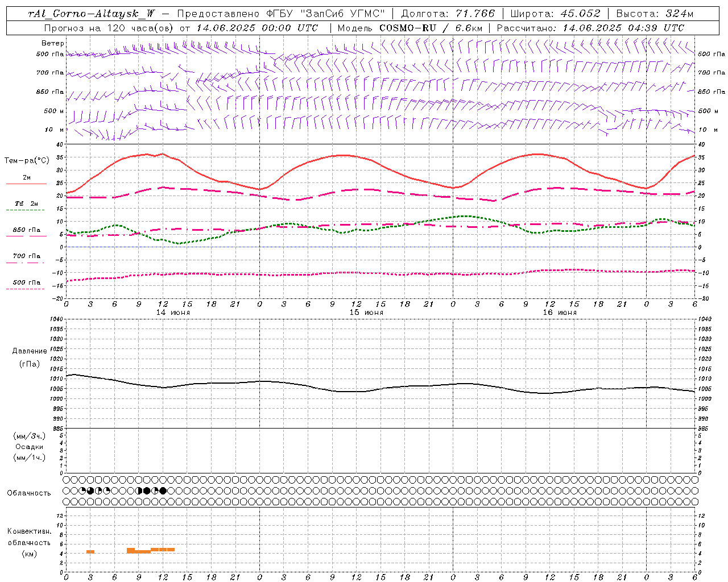Click the 2м temperature legend entry

click(26, 178)
